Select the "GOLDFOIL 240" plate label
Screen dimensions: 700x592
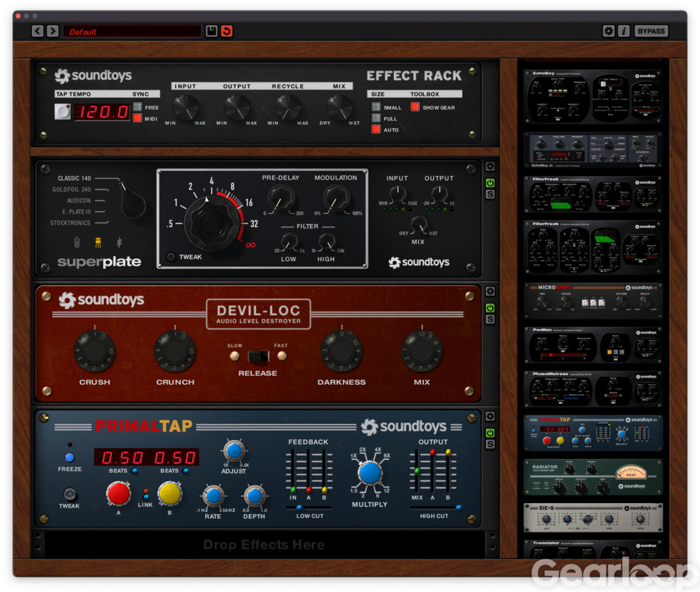pyautogui.click(x=72, y=190)
